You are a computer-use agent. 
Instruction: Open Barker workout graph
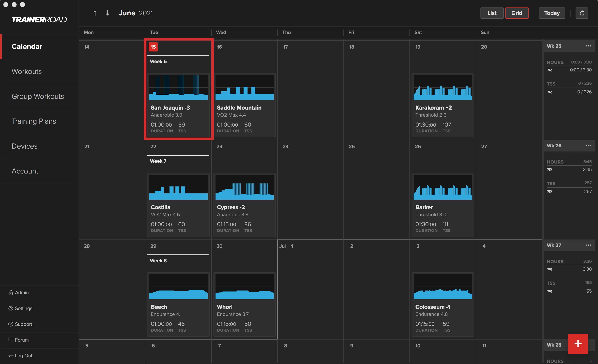(443, 187)
